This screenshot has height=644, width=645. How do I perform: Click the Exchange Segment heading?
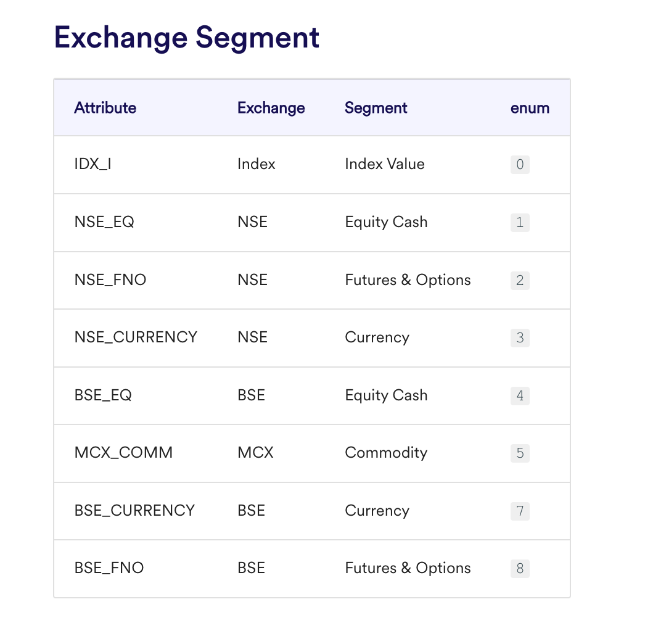186,38
